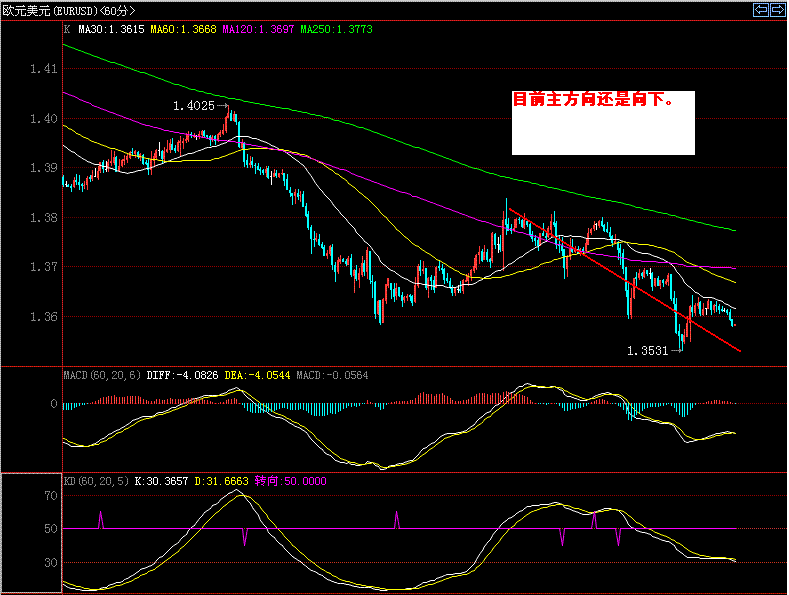This screenshot has width=789, height=595.
Task: Click the KD axis label 70
Action: pos(51,496)
